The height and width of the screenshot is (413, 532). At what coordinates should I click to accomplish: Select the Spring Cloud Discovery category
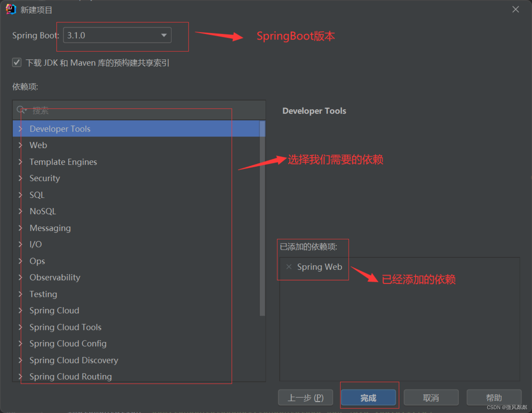tap(74, 360)
